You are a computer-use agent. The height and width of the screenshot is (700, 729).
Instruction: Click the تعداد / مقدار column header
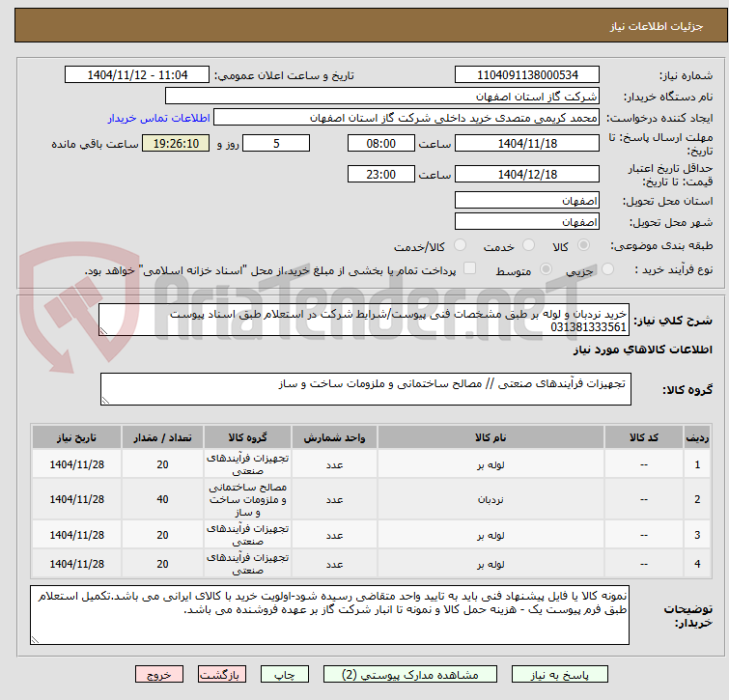(162, 437)
